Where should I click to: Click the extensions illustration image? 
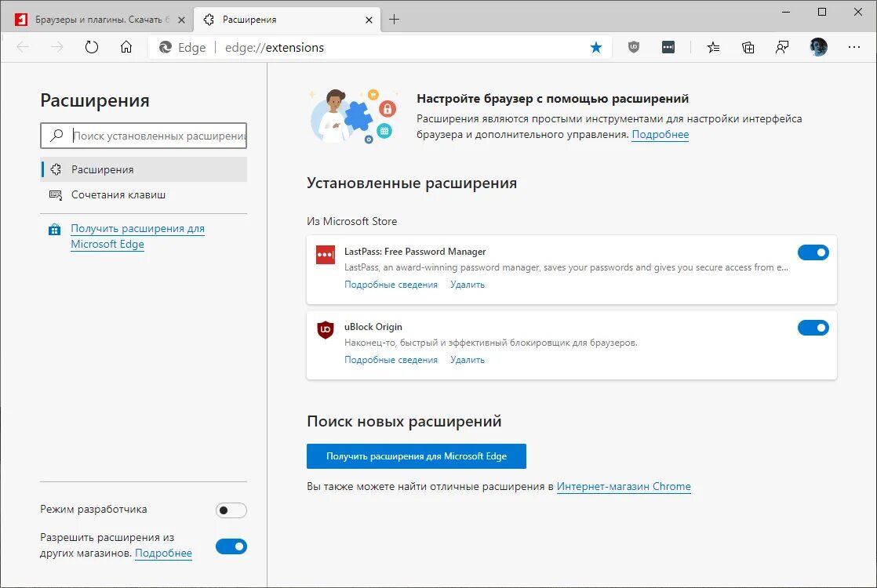pos(353,116)
